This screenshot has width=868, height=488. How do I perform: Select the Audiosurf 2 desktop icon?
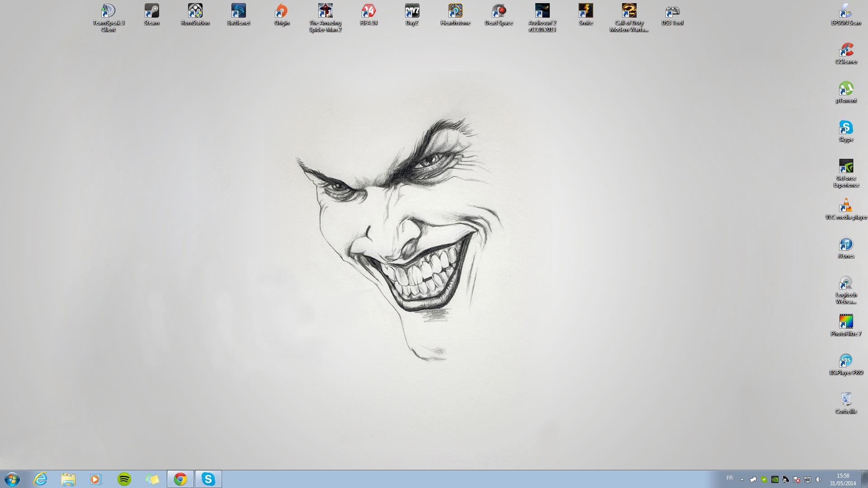click(542, 18)
